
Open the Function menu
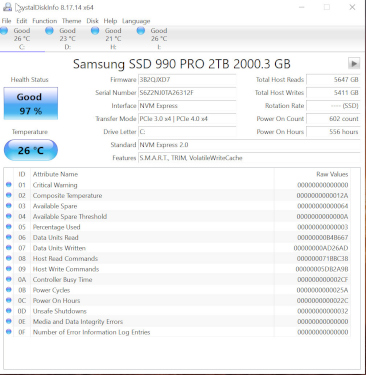tap(45, 21)
